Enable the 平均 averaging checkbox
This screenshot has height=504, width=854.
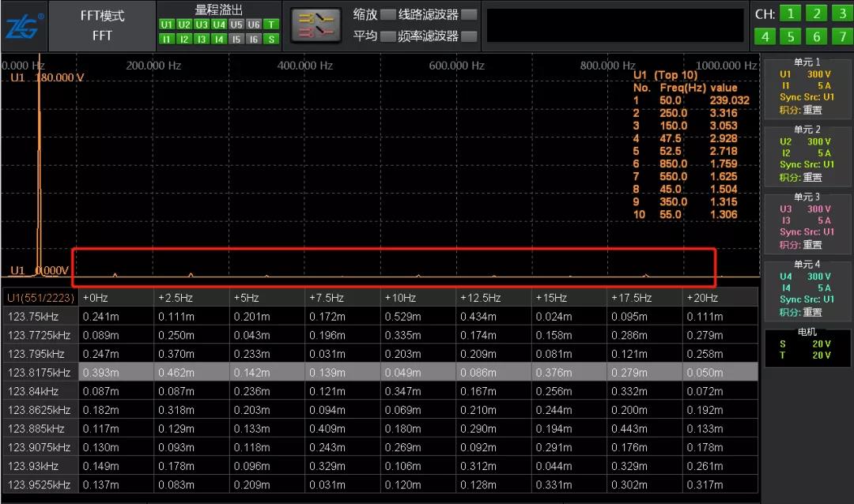[387, 36]
